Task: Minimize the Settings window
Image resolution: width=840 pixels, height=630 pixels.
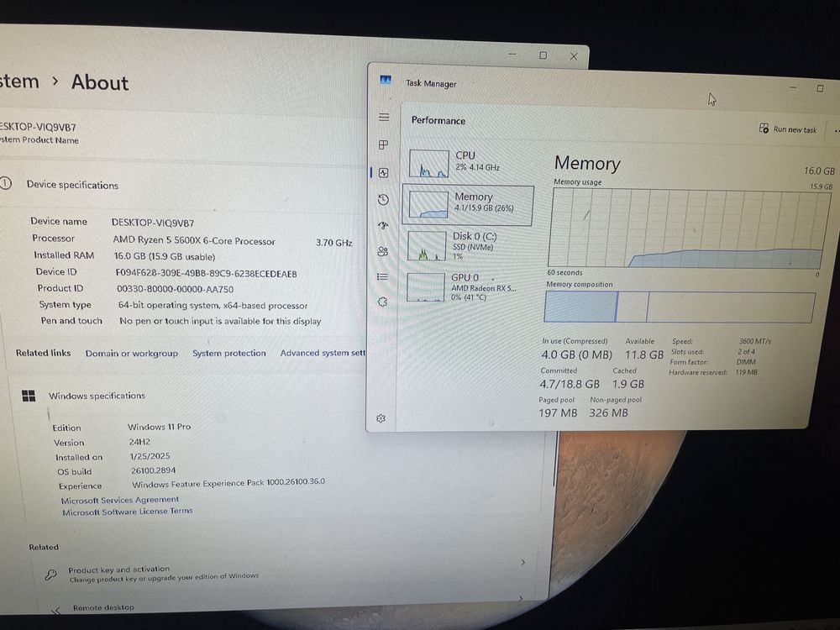Action: click(512, 54)
